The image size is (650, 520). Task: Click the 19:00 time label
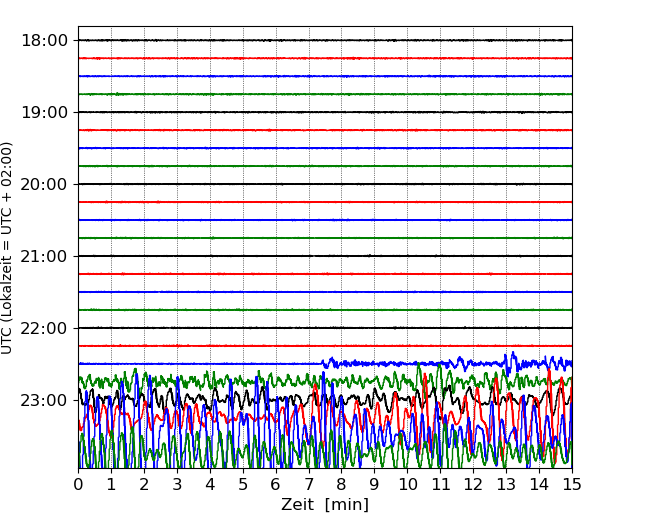44,112
